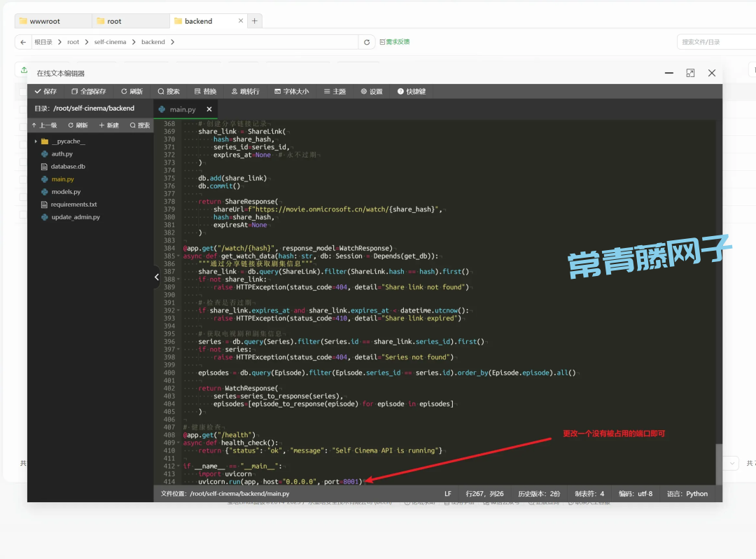Show the Shortcuts (快捷键) help
The width and height of the screenshot is (756, 559).
pos(412,91)
